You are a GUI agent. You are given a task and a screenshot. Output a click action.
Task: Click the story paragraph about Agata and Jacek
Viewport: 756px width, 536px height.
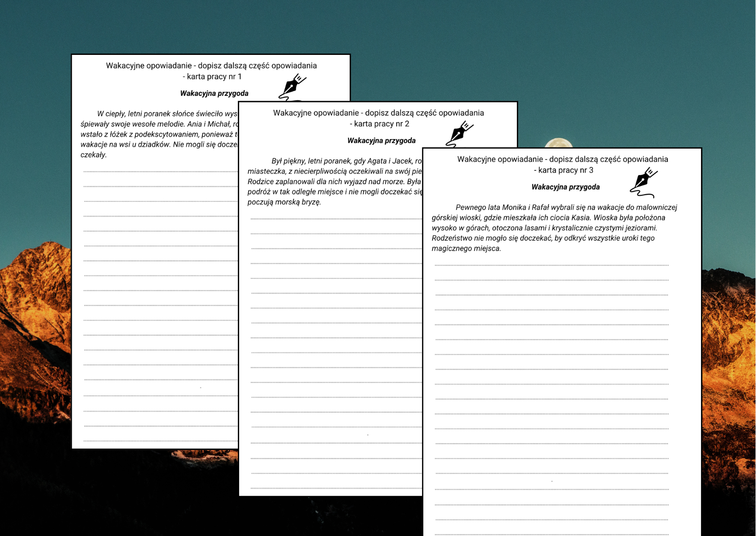[334, 182]
